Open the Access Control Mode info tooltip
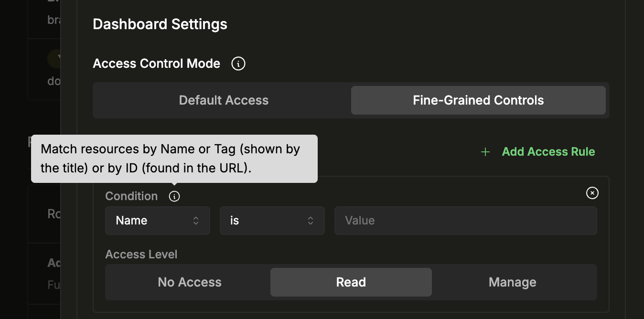Viewport: 644px width, 319px height. point(238,63)
